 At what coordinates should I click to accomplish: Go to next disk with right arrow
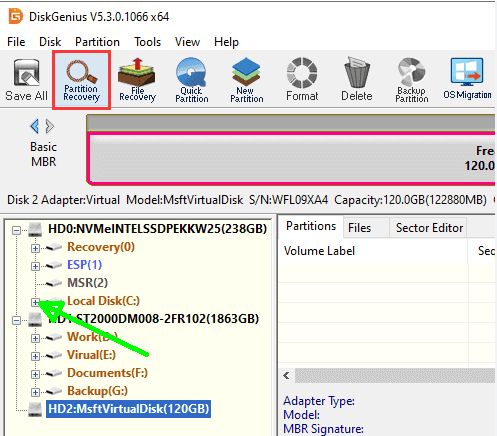pyautogui.click(x=50, y=126)
